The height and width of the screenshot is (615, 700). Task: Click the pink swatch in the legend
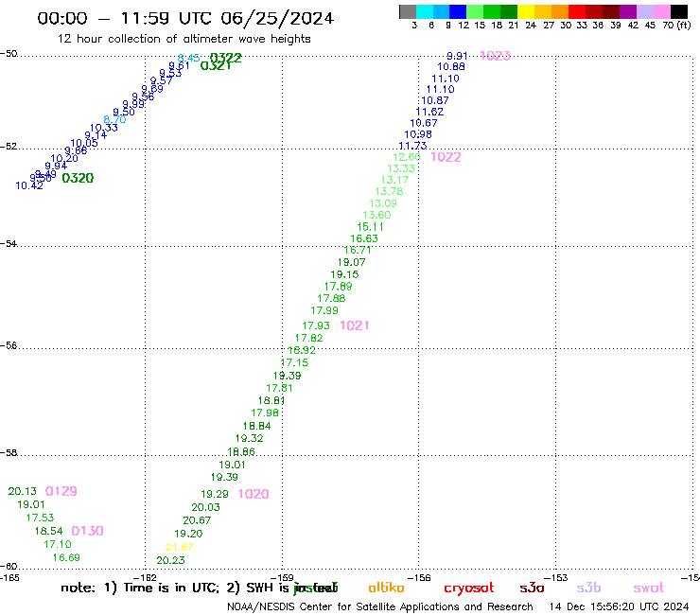click(662, 11)
